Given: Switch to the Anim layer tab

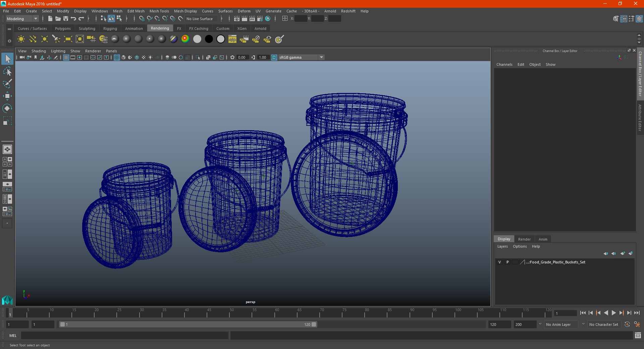Looking at the screenshot, I should 543,239.
